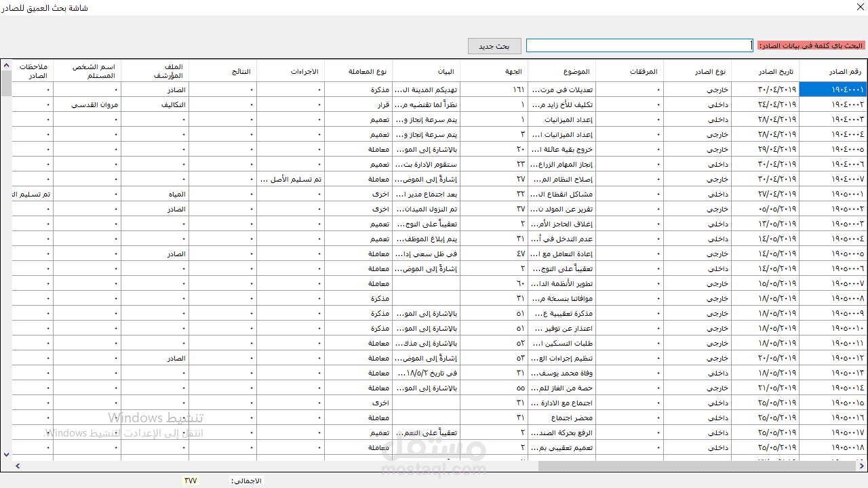Select the row numbered ١٩٠٥٠٠١٢
This screenshot has width=868, height=488.
(x=439, y=358)
